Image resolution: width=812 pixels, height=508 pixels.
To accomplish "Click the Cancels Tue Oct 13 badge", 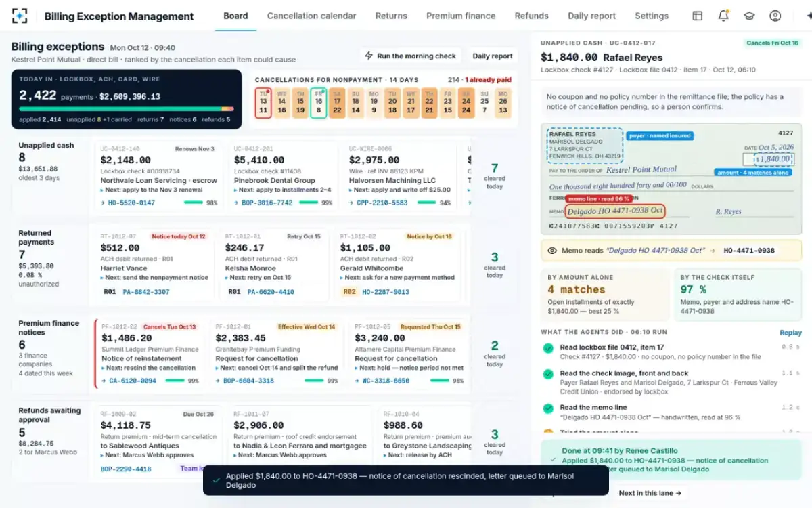I will (170, 327).
